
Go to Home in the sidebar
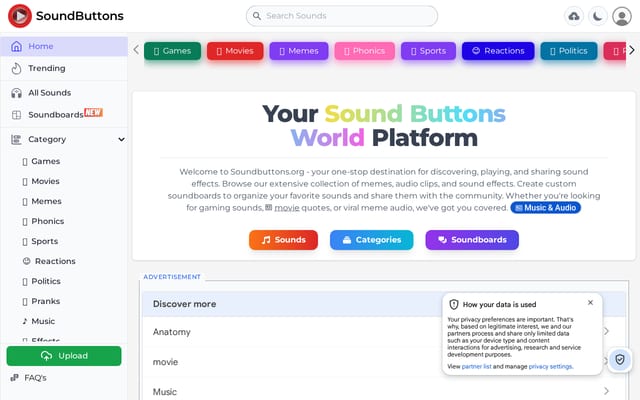click(64, 46)
